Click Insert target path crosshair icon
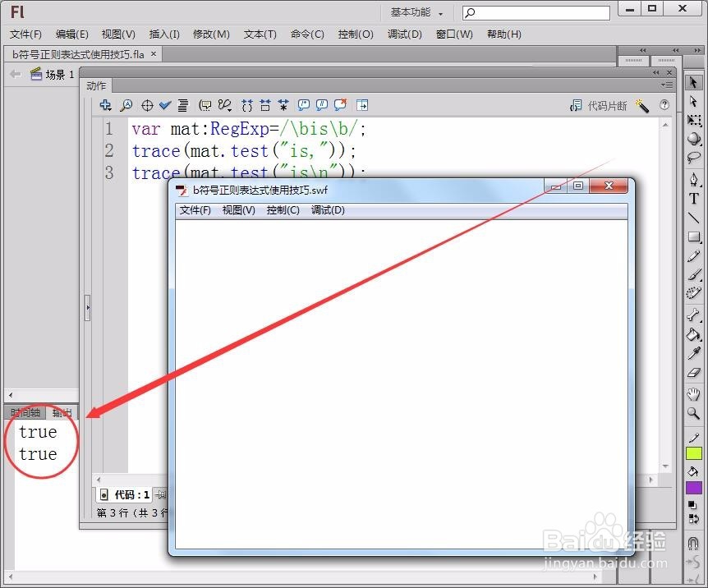The image size is (708, 588). click(147, 105)
